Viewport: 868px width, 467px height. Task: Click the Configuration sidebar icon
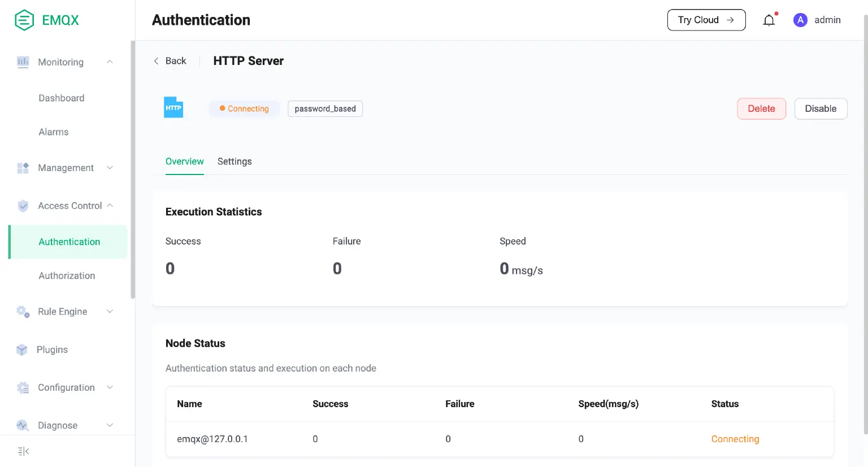[23, 387]
